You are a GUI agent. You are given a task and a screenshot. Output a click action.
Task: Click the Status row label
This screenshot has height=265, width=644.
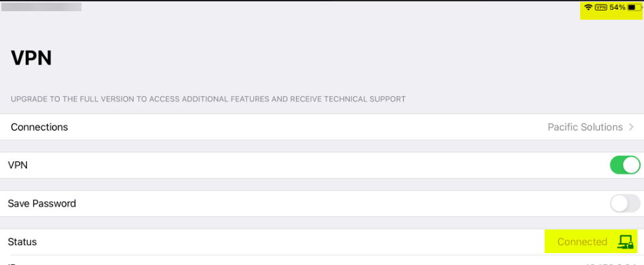[22, 242]
